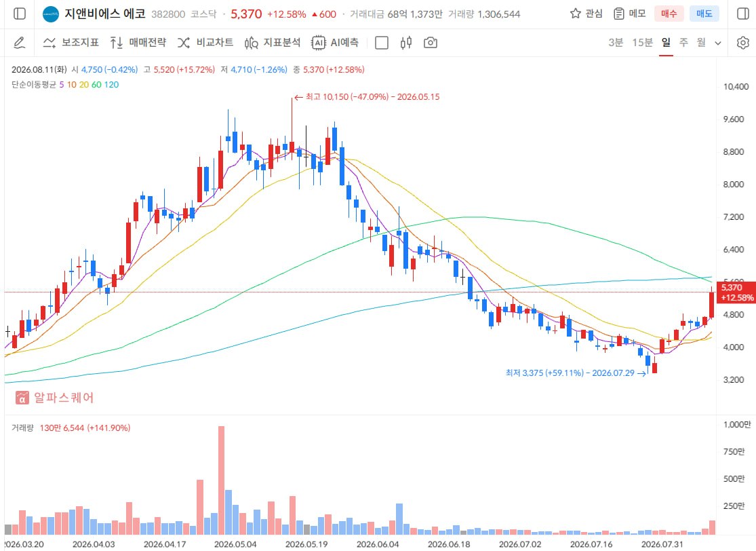Image resolution: width=756 pixels, height=551 pixels.
Task: Click the 2026.07.31 date axis label
Action: [662, 544]
